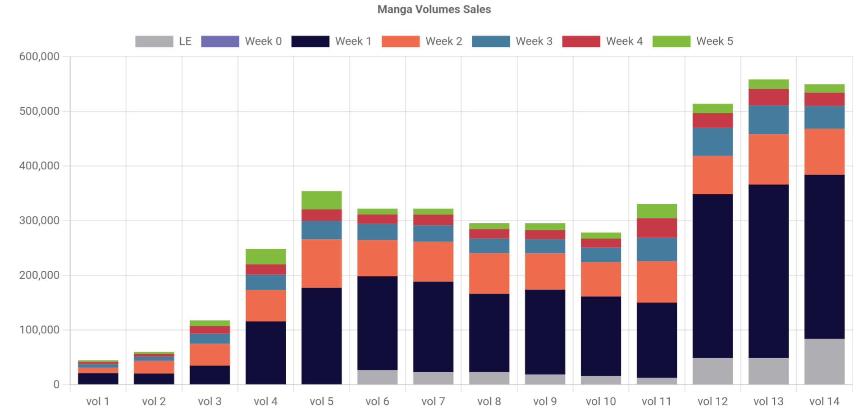Click the vol 11 Week 1 navy segment
The height and width of the screenshot is (411, 868).
coord(657,340)
